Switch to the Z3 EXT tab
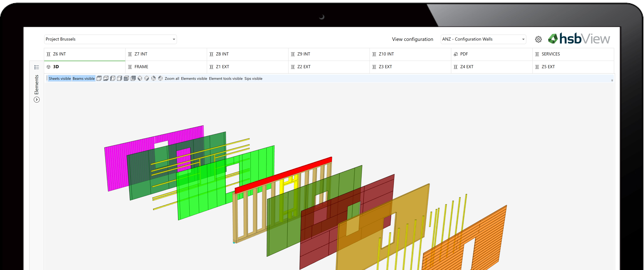This screenshot has width=644, height=270. tap(410, 67)
